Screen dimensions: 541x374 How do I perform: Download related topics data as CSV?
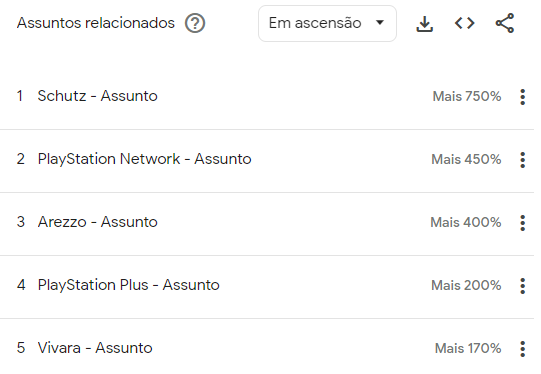424,23
